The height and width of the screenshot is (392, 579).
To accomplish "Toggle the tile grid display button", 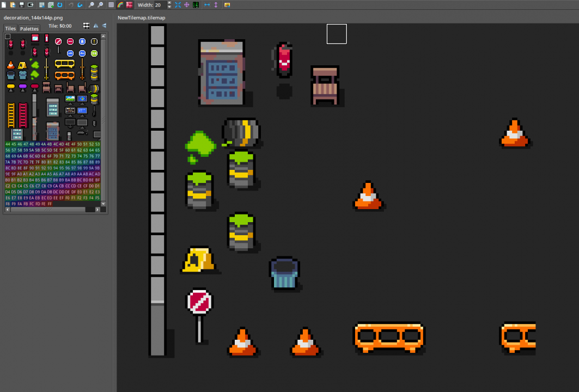I will [111, 5].
